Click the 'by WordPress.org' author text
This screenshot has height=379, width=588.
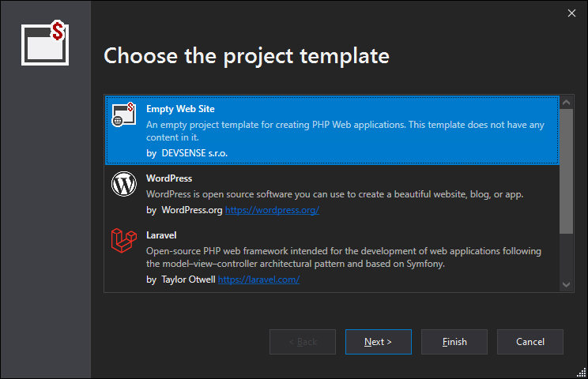(x=184, y=210)
